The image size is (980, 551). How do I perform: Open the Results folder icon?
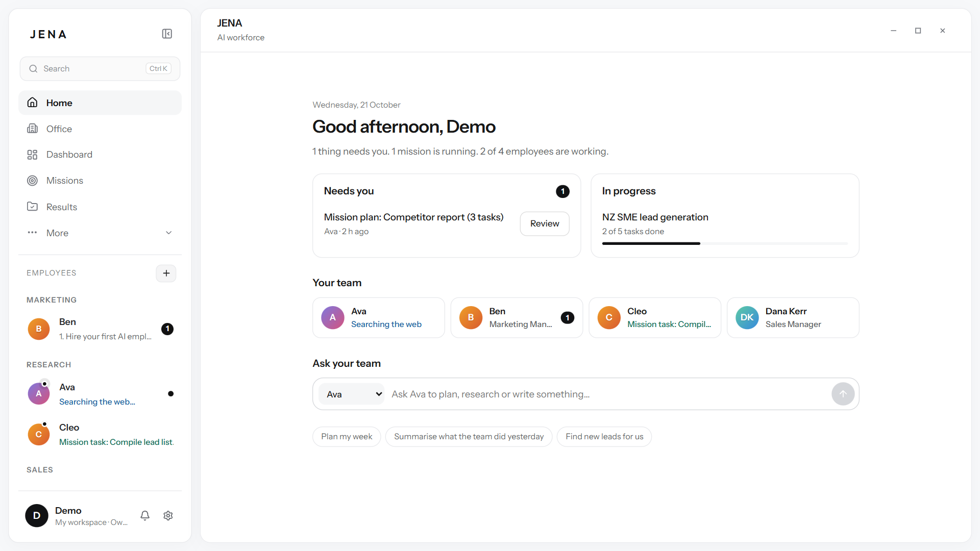32,207
